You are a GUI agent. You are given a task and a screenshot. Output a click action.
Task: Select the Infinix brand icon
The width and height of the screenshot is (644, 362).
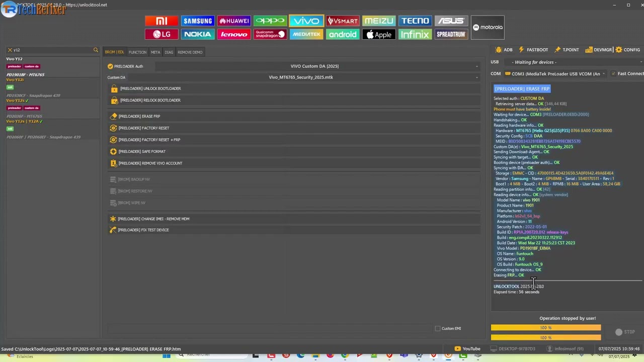(x=415, y=34)
